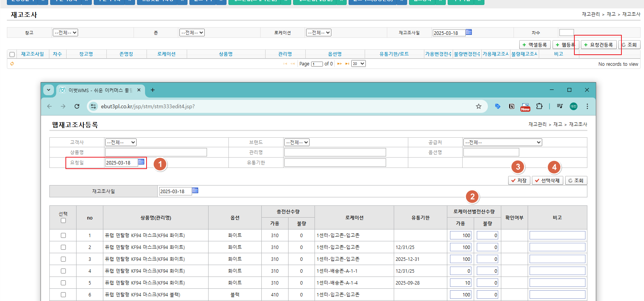Open 창고 dropdown filter
The width and height of the screenshot is (644, 301).
click(65, 33)
